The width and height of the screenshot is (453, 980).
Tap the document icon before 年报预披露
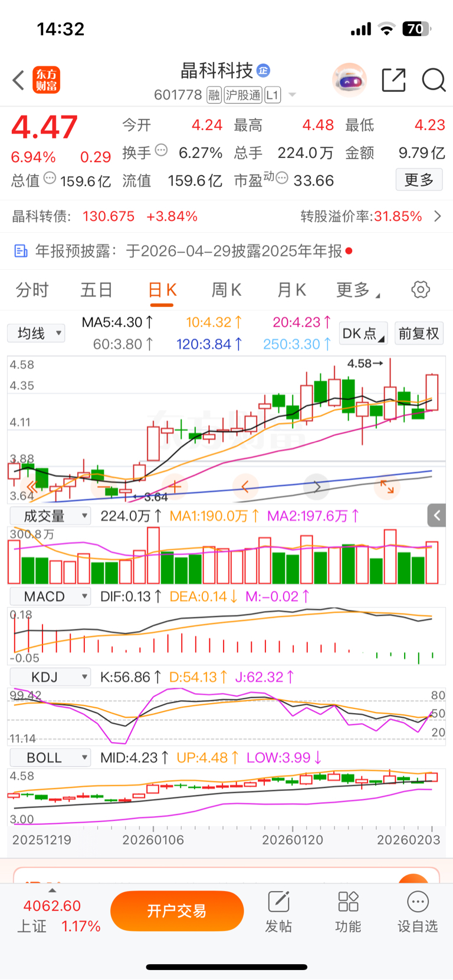point(21,251)
